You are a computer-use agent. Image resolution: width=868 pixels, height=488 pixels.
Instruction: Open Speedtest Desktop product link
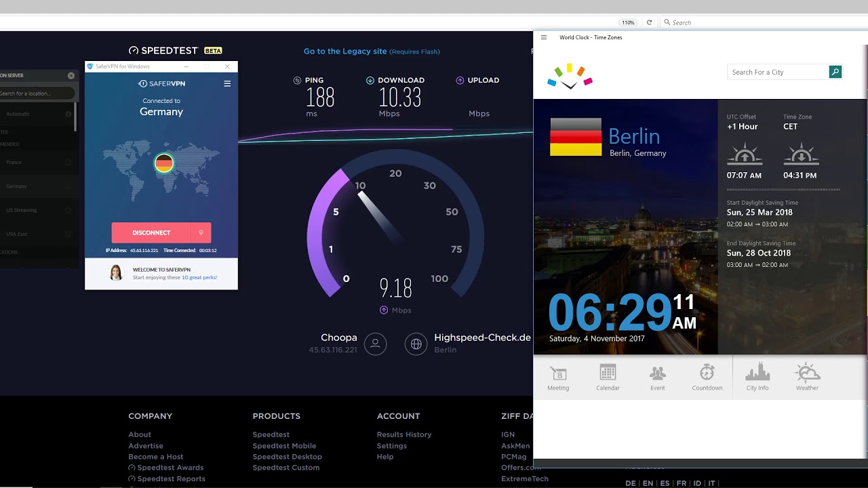288,457
